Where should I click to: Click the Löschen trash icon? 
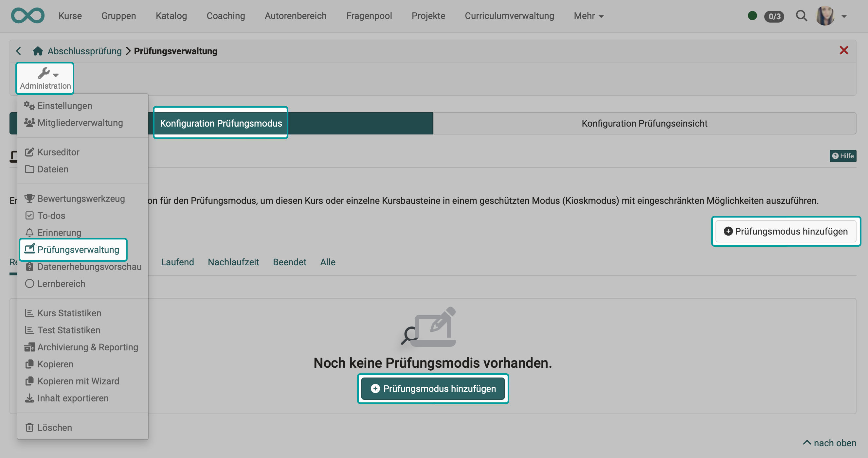click(x=29, y=427)
